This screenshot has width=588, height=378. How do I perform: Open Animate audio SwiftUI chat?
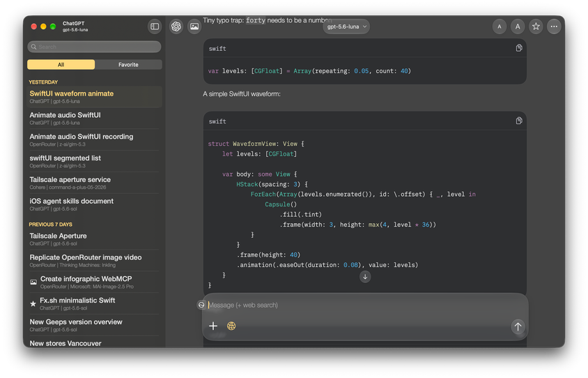click(x=94, y=119)
